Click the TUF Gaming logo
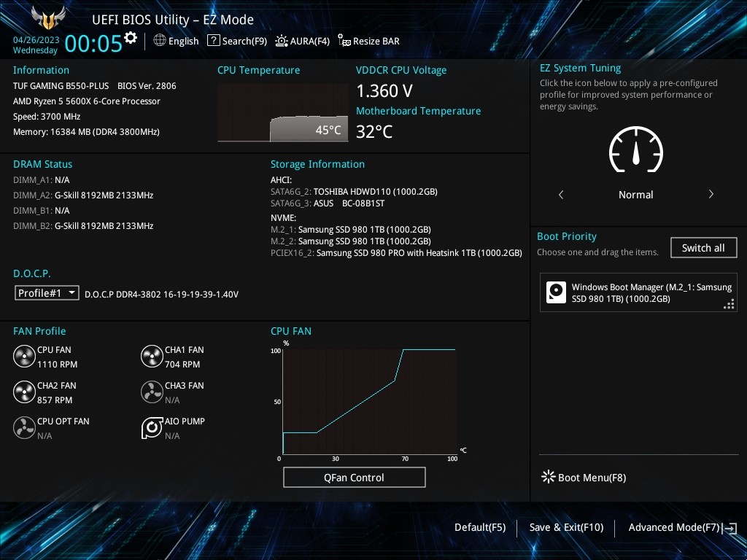The width and height of the screenshot is (747, 560). click(x=48, y=18)
